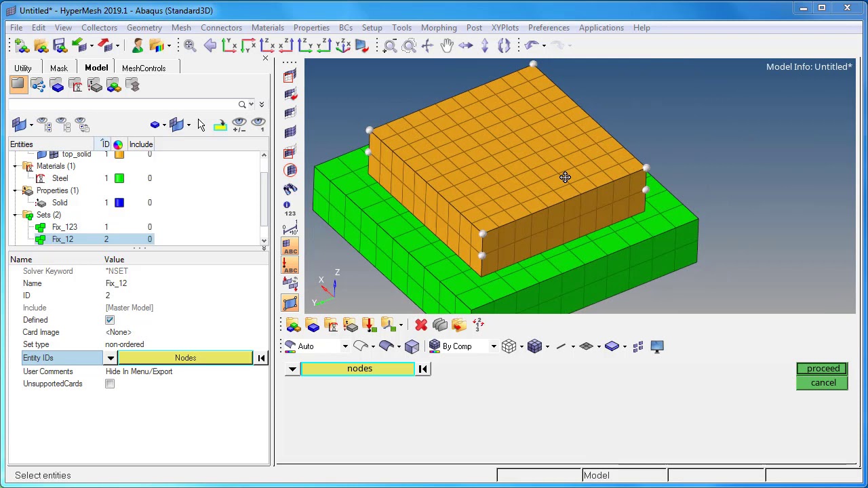This screenshot has width=868, height=488.
Task: Collapse the Sets (2) tree node
Action: [x=15, y=215]
